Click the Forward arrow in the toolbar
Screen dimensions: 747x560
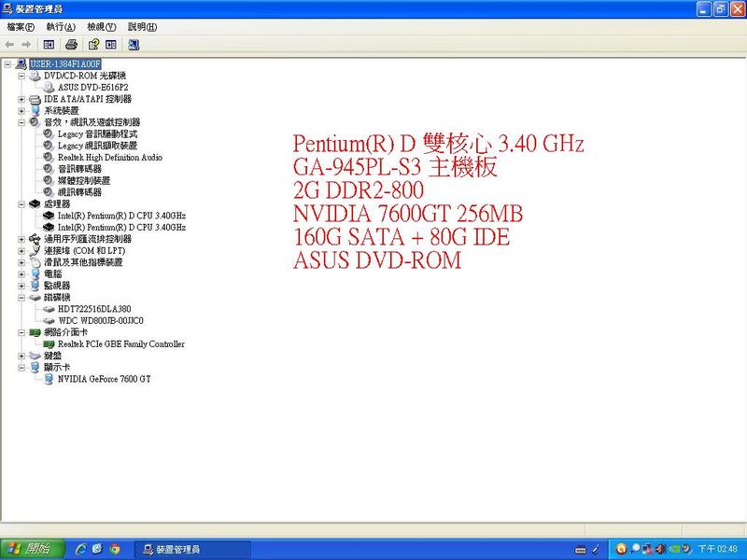pyautogui.click(x=26, y=45)
